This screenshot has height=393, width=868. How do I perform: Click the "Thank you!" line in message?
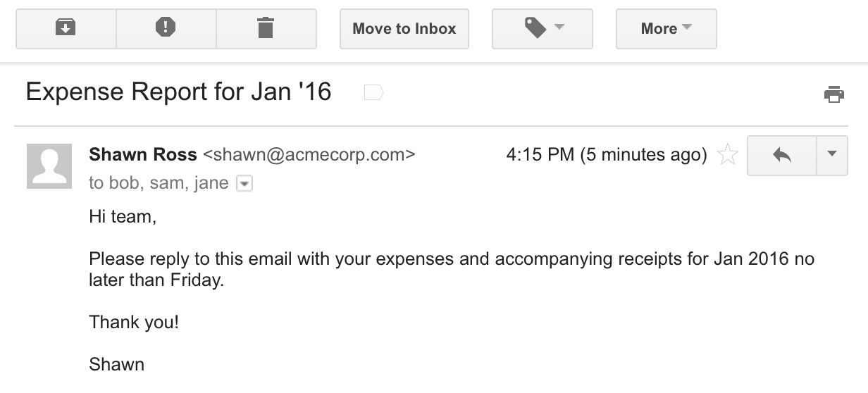[x=134, y=323]
